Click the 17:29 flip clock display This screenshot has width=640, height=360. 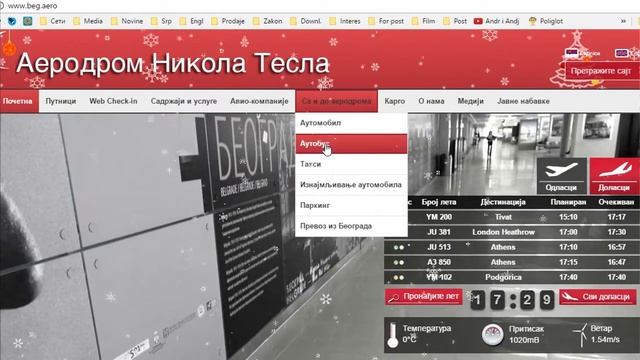point(512,300)
